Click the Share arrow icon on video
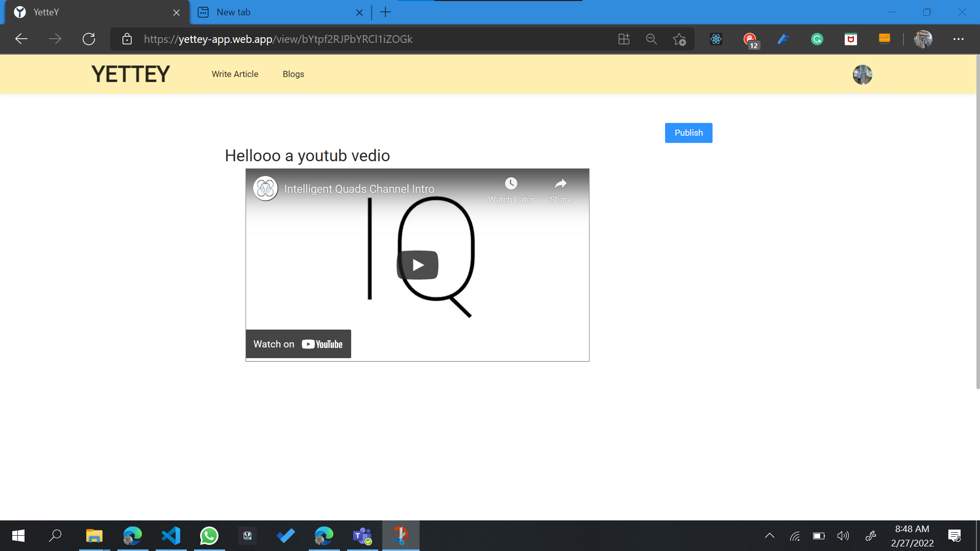The width and height of the screenshot is (980, 551). (x=560, y=184)
